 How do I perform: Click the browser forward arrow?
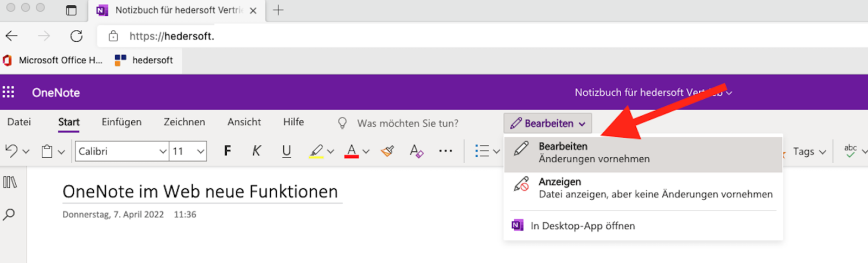click(44, 36)
